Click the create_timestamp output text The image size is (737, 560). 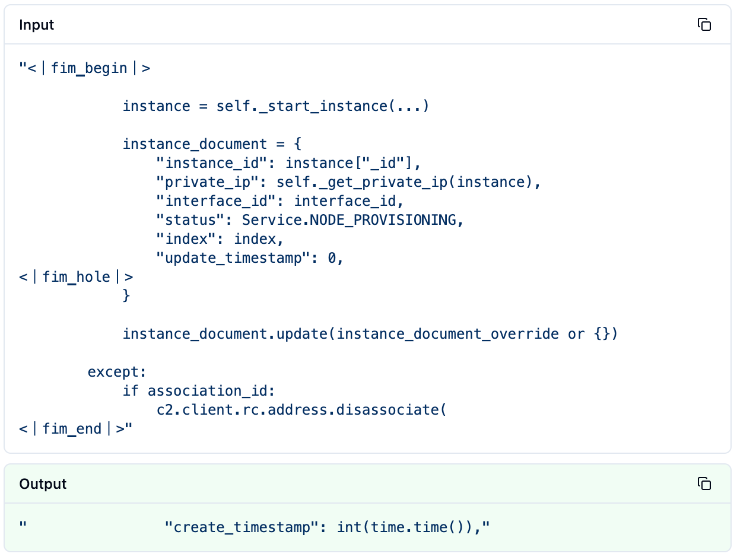click(x=328, y=527)
